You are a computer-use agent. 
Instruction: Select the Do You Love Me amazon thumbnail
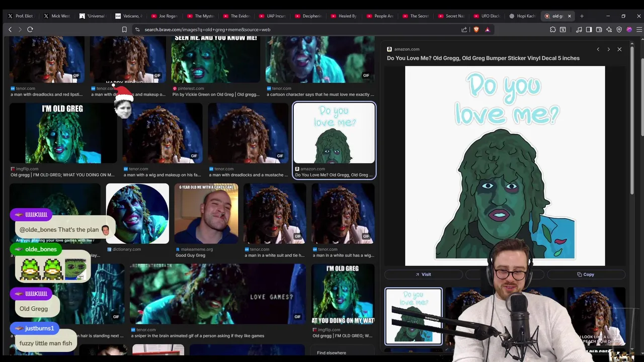click(x=334, y=133)
